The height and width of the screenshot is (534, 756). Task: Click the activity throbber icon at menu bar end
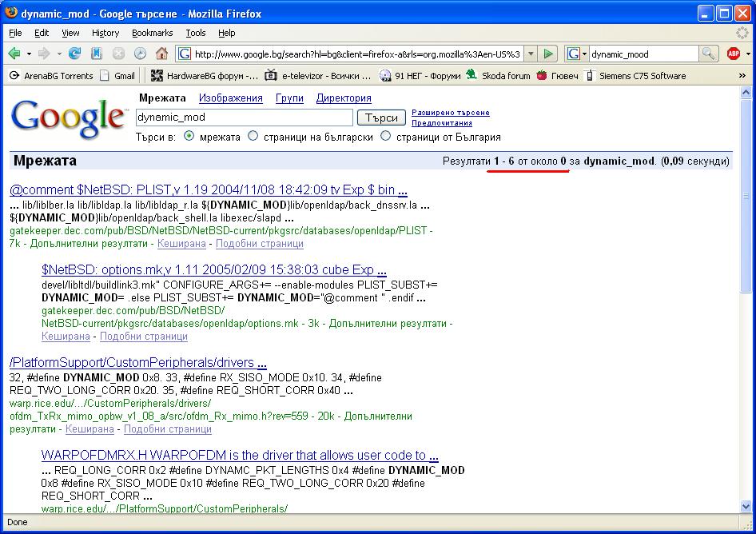743,33
